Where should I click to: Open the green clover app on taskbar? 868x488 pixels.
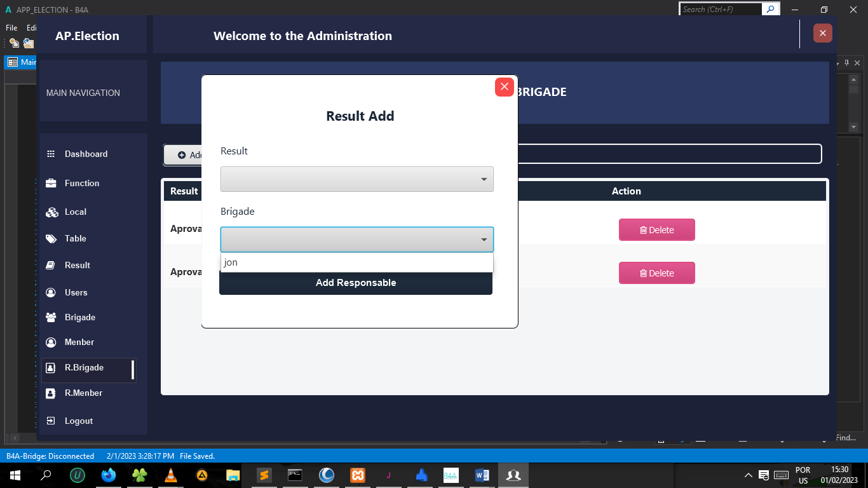click(x=140, y=475)
